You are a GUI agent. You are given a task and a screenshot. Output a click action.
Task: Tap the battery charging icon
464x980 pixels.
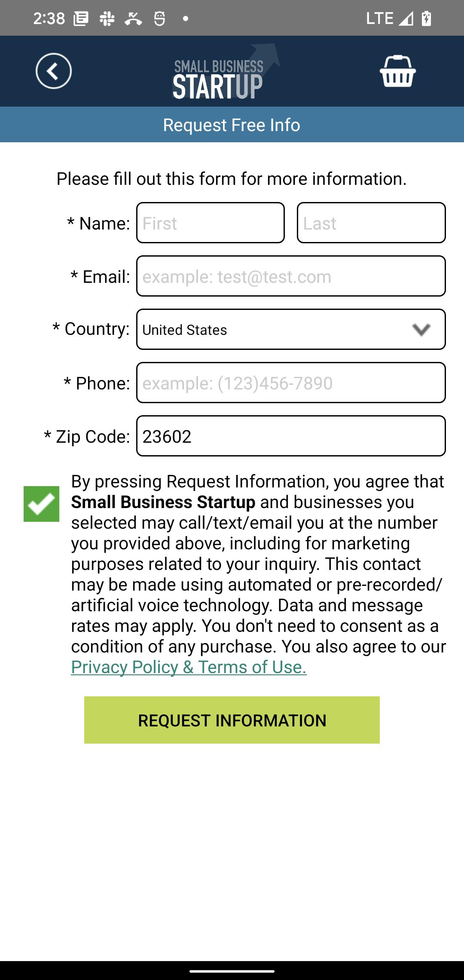click(x=426, y=18)
